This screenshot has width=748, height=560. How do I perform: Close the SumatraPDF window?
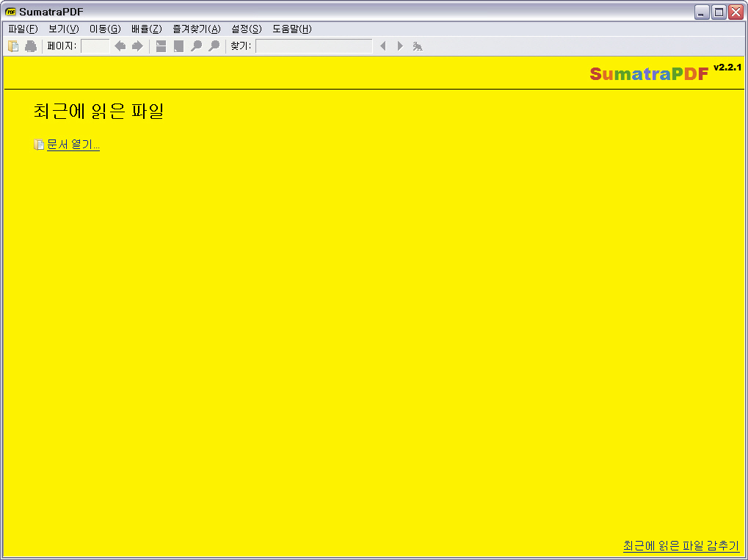(x=736, y=12)
